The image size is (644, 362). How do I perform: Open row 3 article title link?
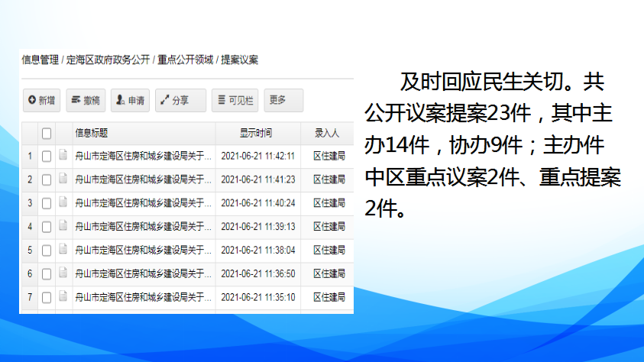pos(142,203)
